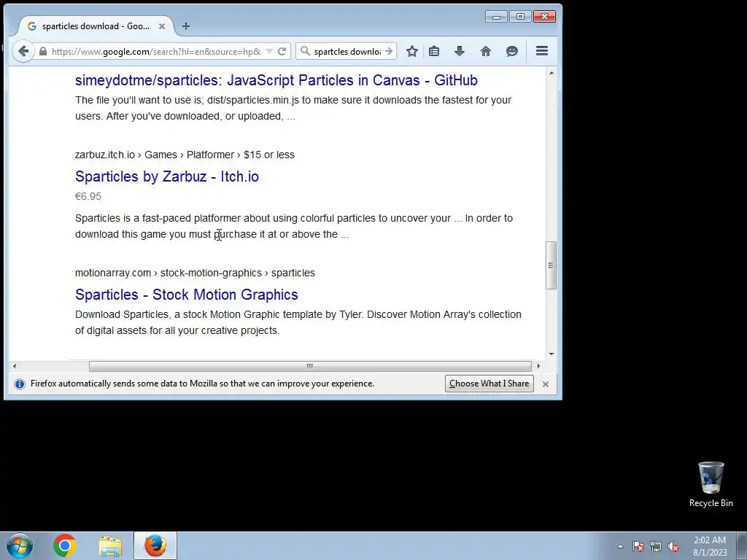The width and height of the screenshot is (747, 560).
Task: Launch Chrome from the taskbar
Action: [x=65, y=545]
